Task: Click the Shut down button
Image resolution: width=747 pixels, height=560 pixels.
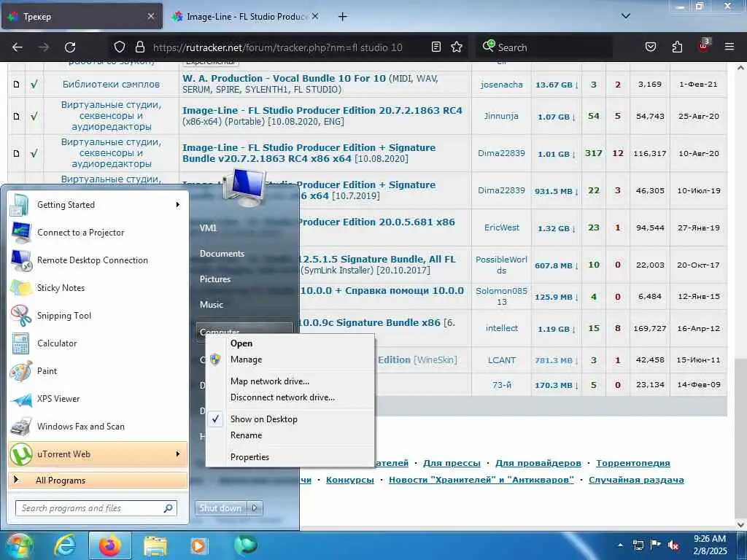Action: pos(220,508)
